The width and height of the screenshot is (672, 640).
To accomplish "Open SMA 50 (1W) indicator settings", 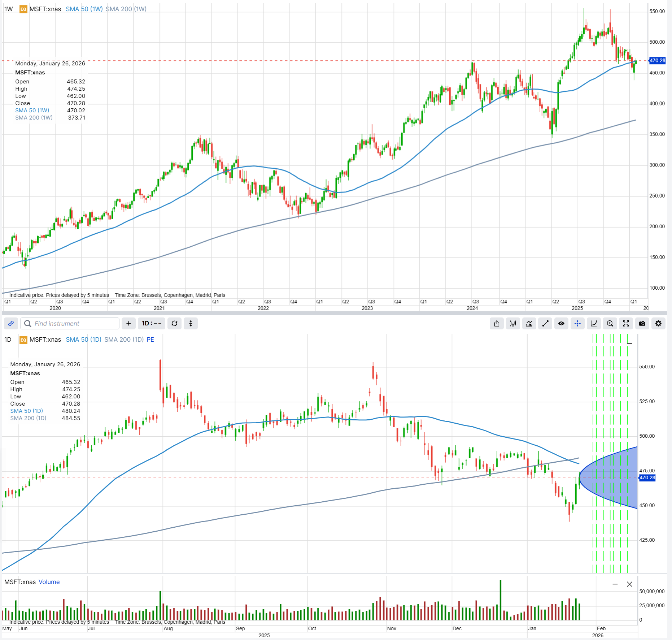I will point(84,9).
